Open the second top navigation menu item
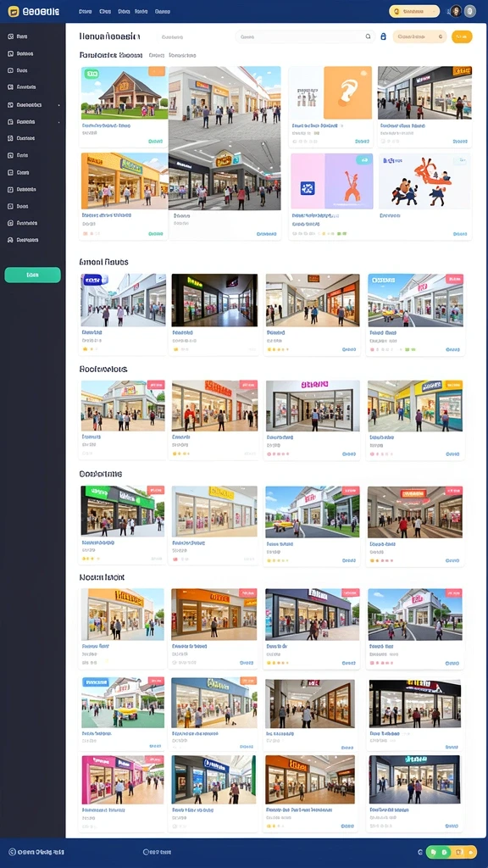 [x=104, y=11]
